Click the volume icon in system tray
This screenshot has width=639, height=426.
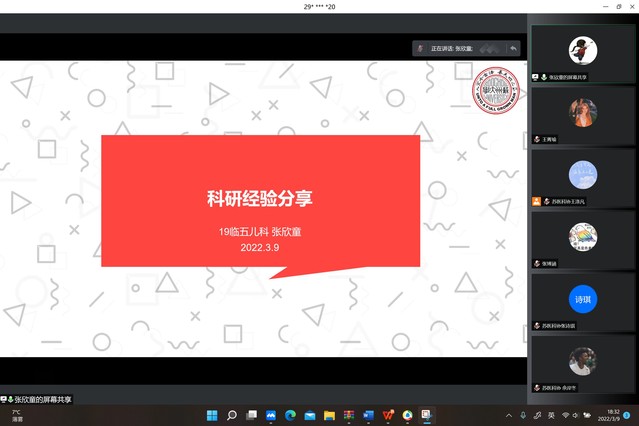(578, 415)
